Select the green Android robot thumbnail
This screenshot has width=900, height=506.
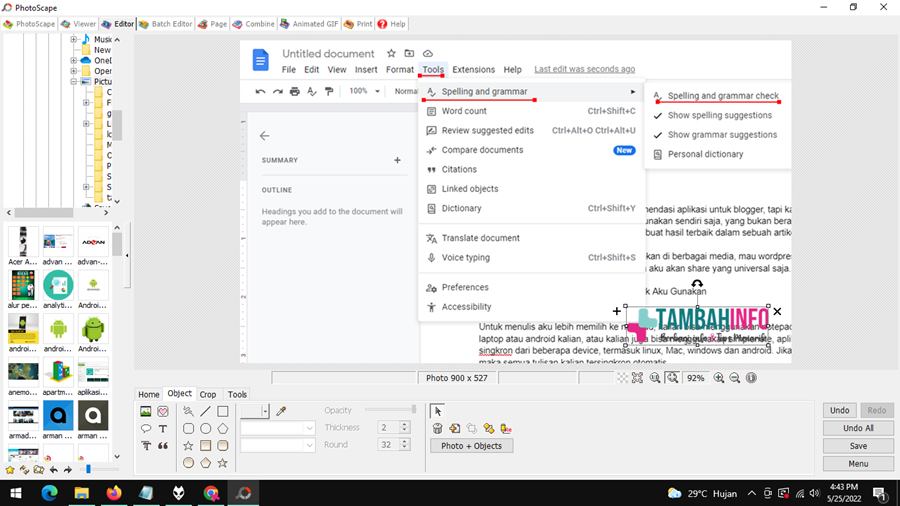point(92,330)
